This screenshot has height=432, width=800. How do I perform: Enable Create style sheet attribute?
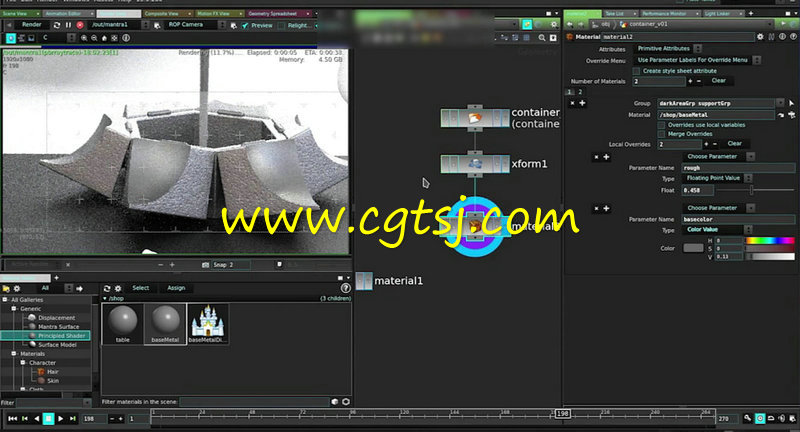point(636,71)
